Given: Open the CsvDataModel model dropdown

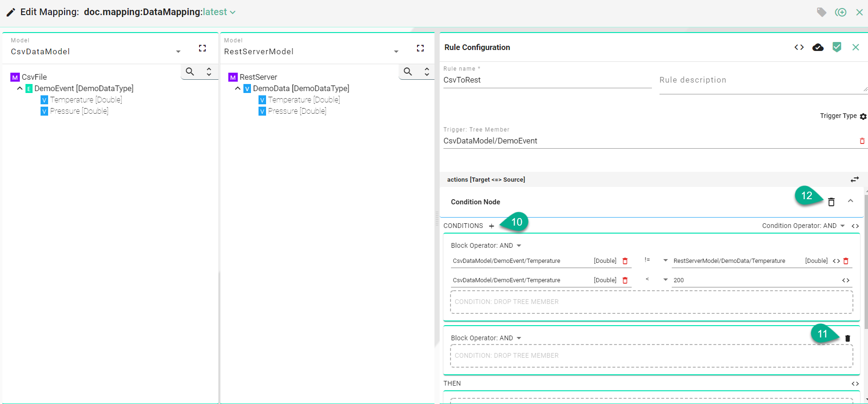Looking at the screenshot, I should point(178,51).
